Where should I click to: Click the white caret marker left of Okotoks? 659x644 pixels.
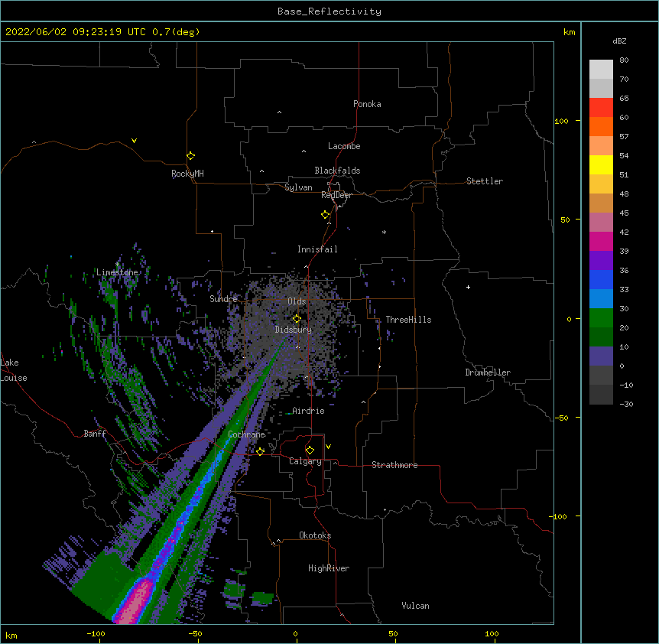coord(278,541)
